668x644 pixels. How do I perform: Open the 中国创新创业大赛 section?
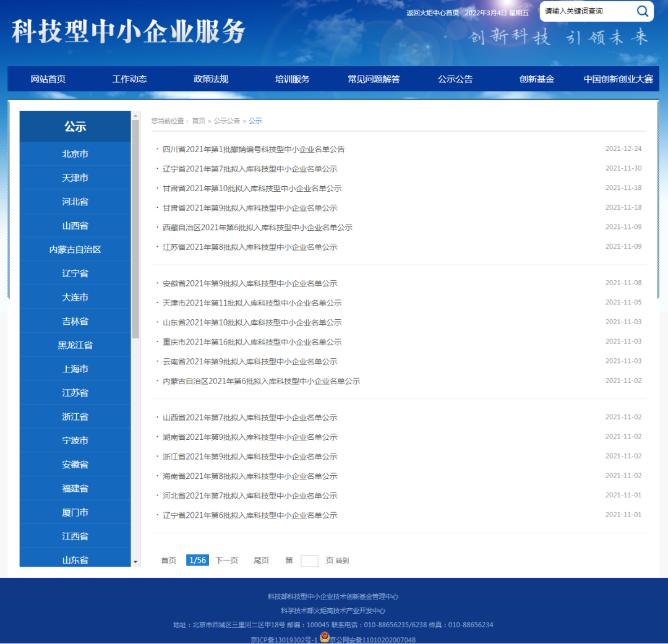pos(616,79)
